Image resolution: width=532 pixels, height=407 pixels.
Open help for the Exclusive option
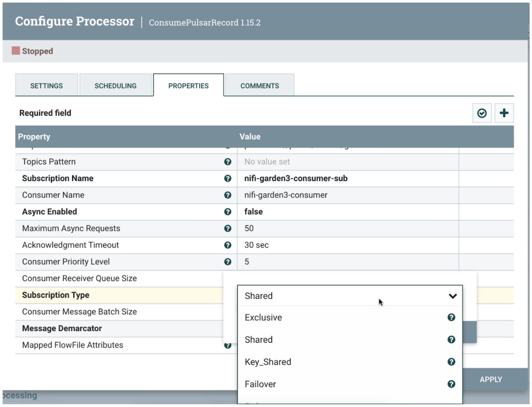tap(451, 317)
